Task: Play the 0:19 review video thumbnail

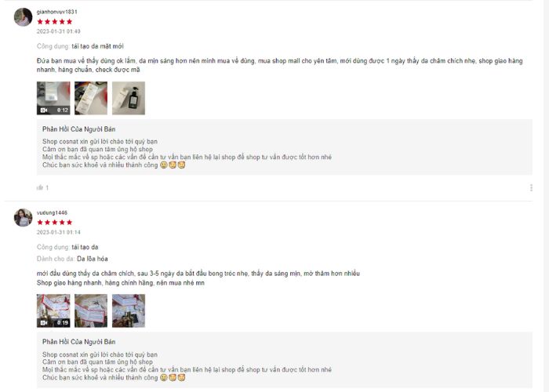Action: click(x=53, y=310)
